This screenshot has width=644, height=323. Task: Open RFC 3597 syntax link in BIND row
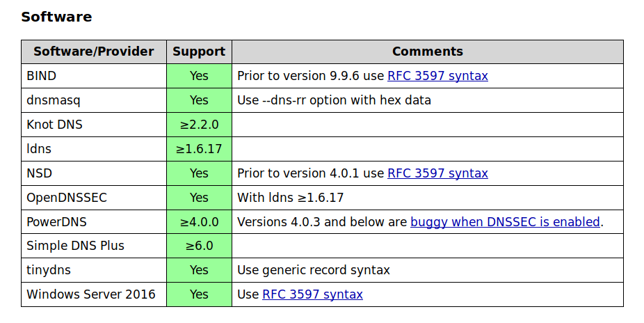[437, 76]
